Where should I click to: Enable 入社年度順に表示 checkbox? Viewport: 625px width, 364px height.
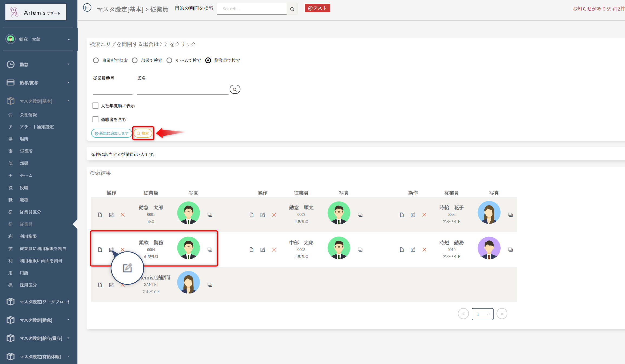pos(95,106)
